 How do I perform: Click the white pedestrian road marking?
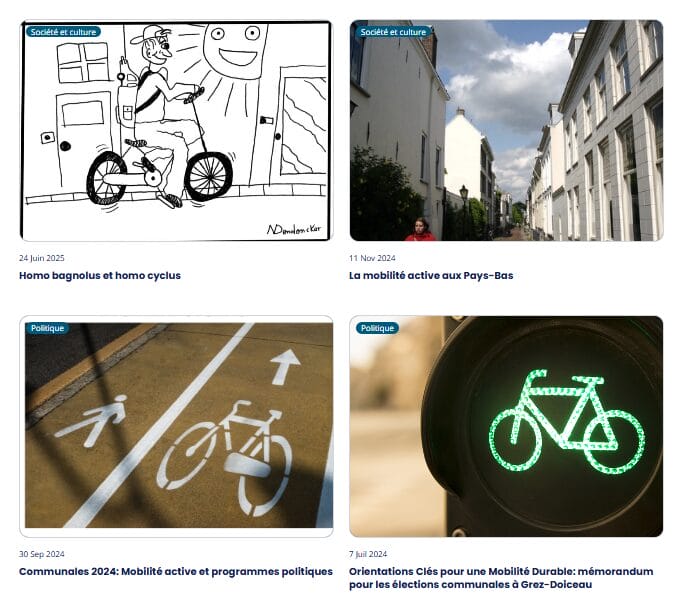(x=92, y=421)
